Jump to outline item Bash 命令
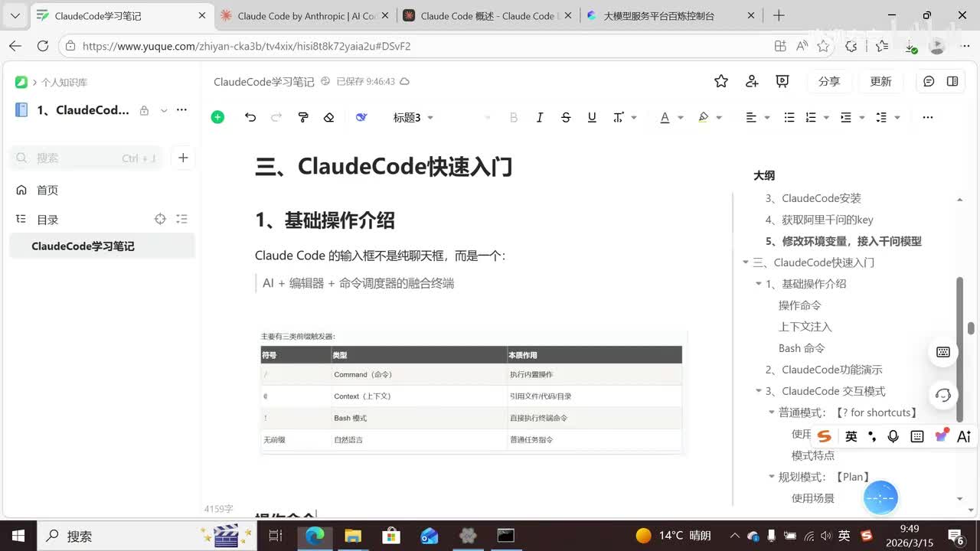This screenshot has height=551, width=980. click(802, 348)
